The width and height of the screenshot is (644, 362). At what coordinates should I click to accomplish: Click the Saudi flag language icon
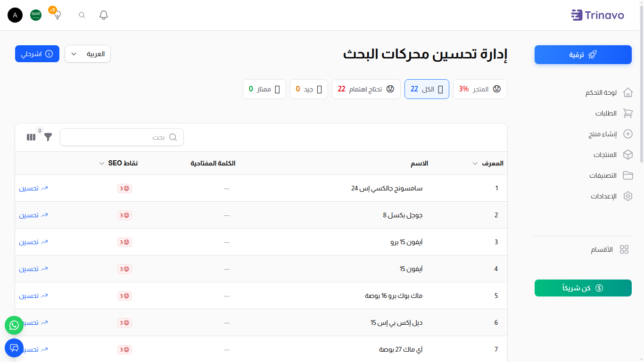click(x=36, y=15)
